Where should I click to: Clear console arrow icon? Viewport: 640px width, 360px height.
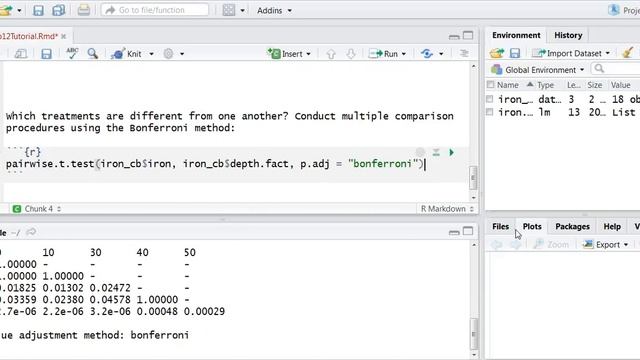tap(31, 232)
